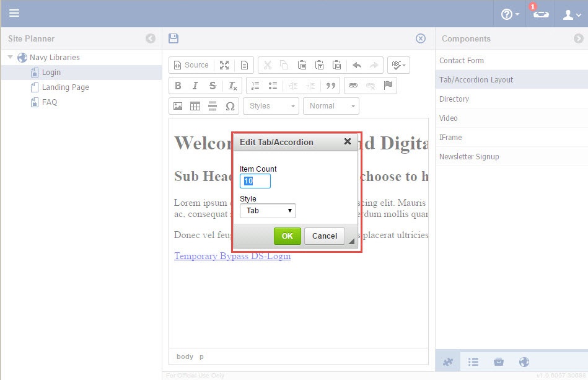Toggle strikethrough formatting
The image size is (588, 380).
click(213, 86)
